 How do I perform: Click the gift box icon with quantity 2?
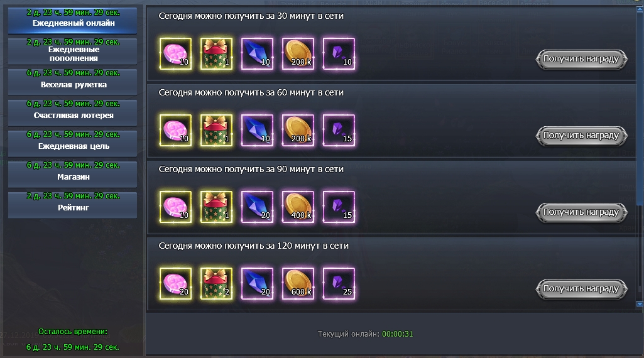(x=216, y=284)
